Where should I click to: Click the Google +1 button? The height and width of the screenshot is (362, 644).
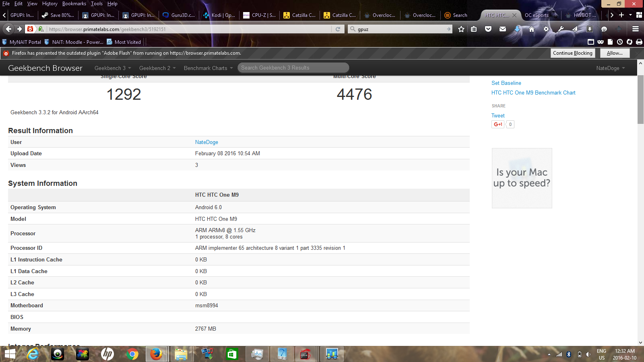[x=498, y=124]
